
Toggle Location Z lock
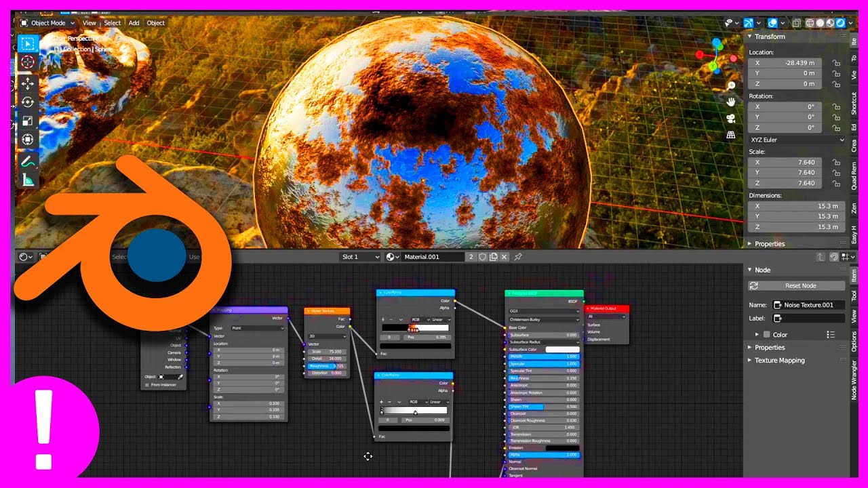[x=835, y=84]
